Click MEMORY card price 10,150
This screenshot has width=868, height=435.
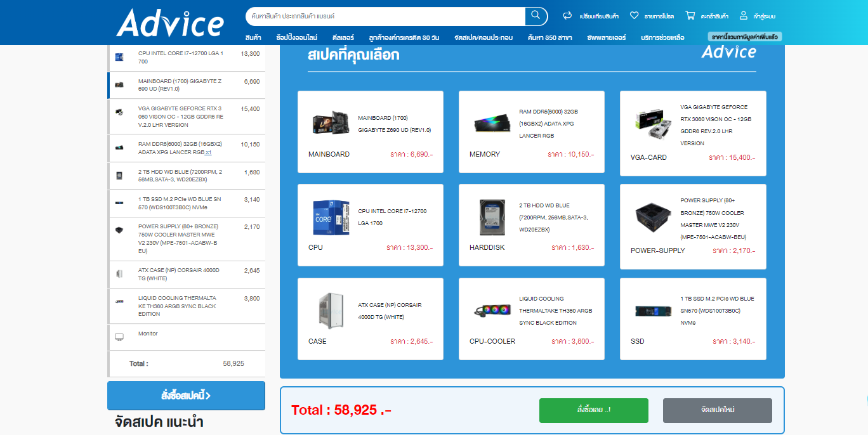(x=572, y=154)
